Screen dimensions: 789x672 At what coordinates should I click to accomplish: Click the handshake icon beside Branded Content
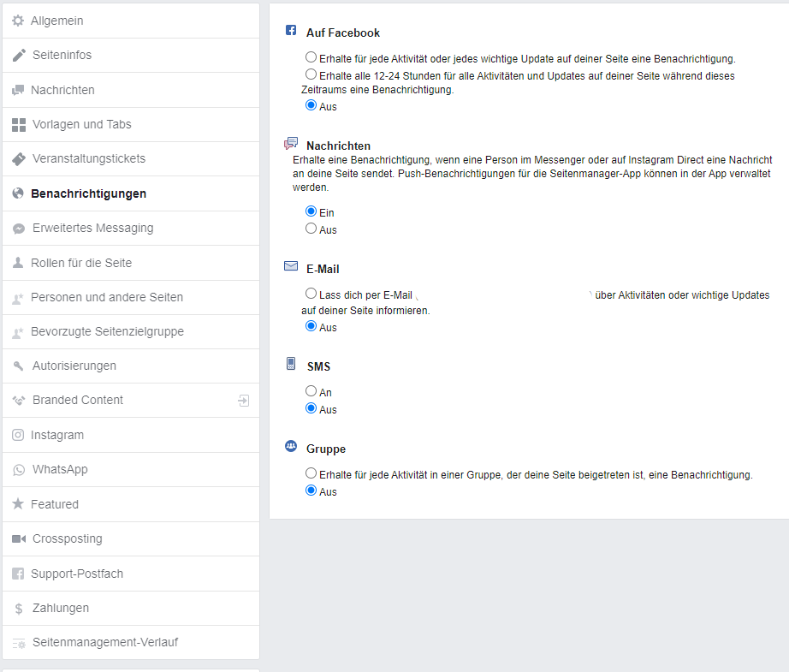[19, 401]
